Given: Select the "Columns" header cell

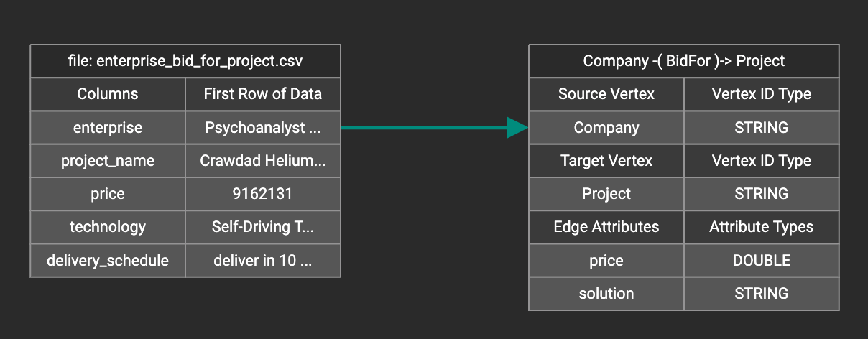Looking at the screenshot, I should click(x=108, y=94).
